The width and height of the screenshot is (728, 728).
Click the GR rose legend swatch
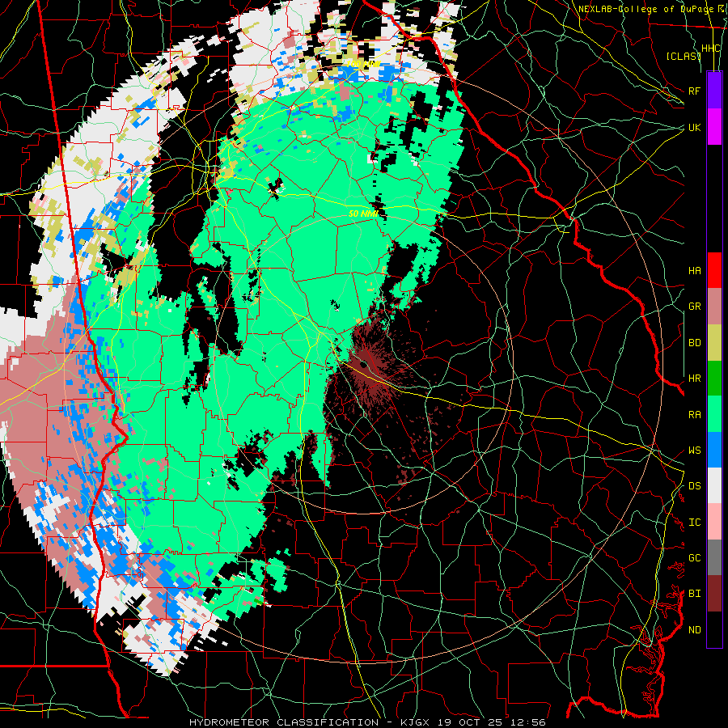point(714,306)
